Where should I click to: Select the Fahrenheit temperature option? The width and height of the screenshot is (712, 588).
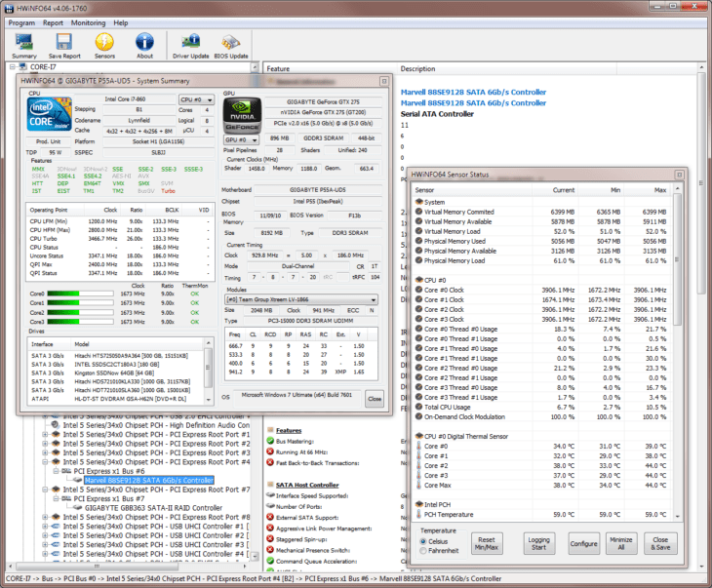point(423,551)
